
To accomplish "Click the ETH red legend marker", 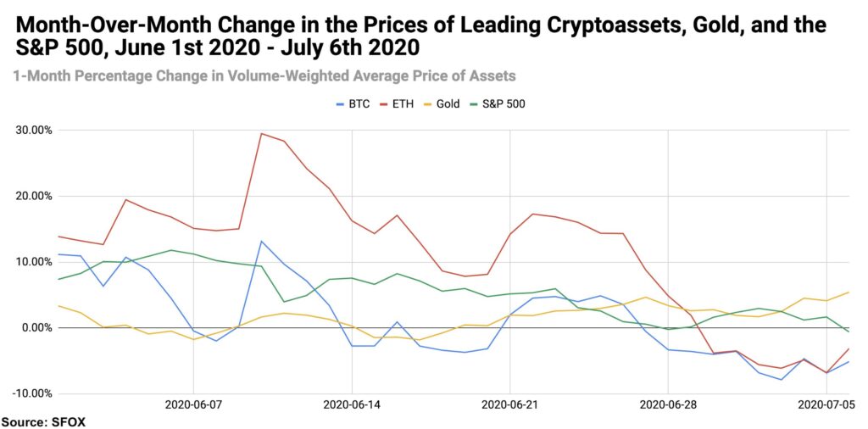I will point(384,104).
